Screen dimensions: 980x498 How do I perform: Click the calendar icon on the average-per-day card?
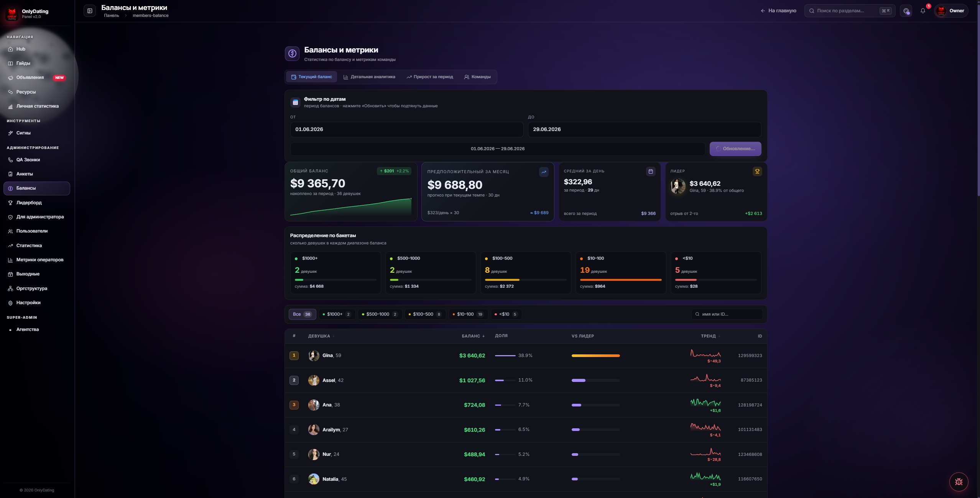651,172
